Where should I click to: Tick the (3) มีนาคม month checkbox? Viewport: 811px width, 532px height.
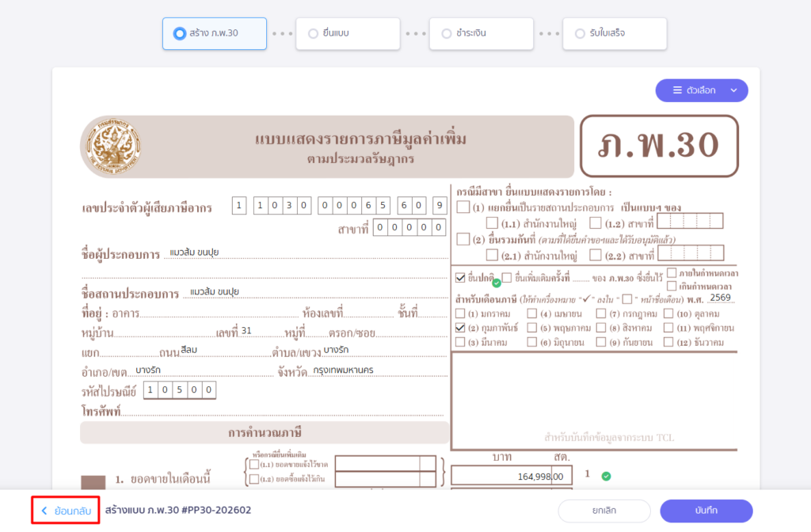461,342
